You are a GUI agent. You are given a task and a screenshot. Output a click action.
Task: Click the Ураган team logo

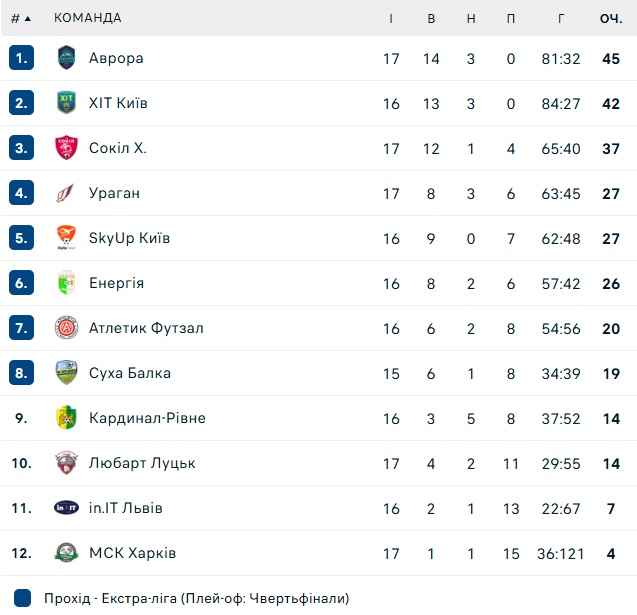65,193
